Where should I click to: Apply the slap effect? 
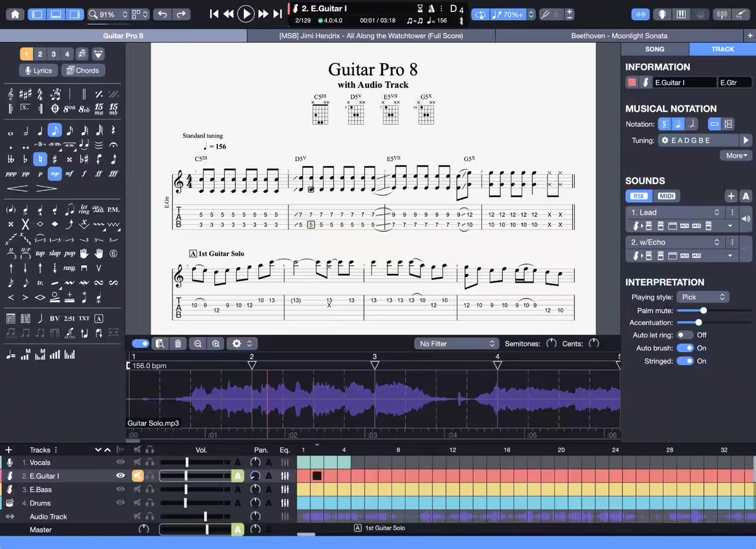tap(55, 253)
